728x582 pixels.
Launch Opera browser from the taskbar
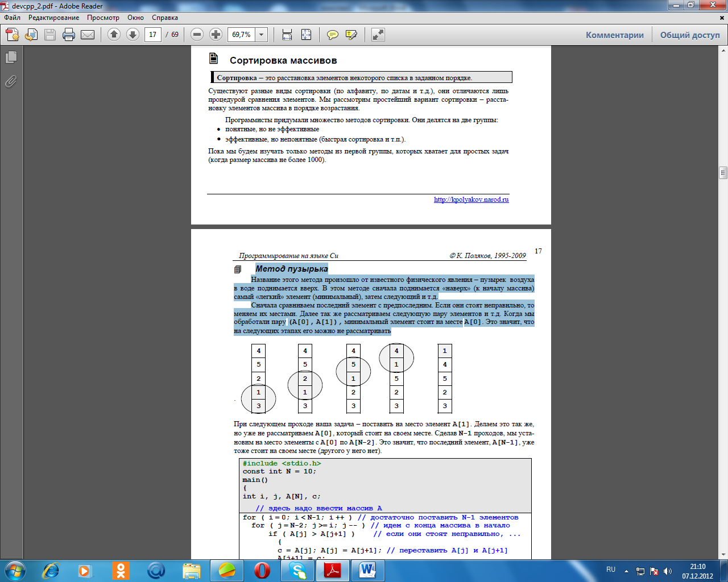(262, 570)
